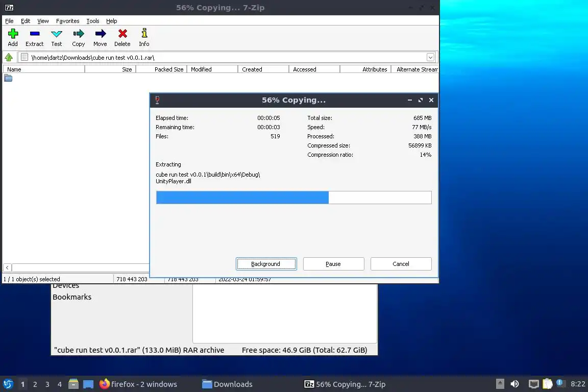Minimize the Copying dialog
The height and width of the screenshot is (392, 588).
(x=410, y=100)
